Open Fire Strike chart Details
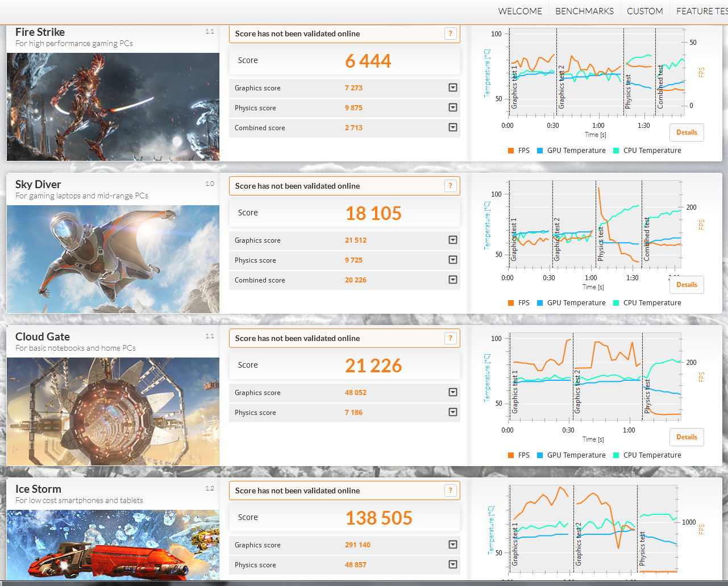Viewport: 728px width, 586px height. pyautogui.click(x=687, y=132)
